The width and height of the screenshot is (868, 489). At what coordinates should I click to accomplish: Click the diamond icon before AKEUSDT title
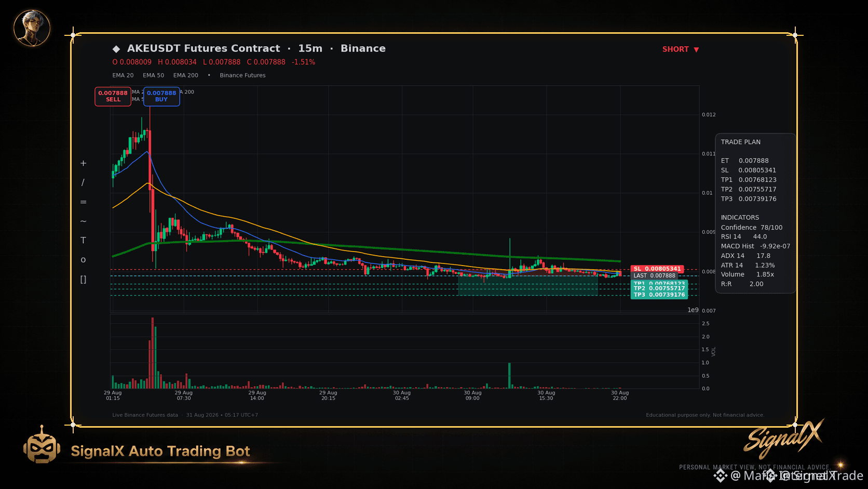point(116,49)
